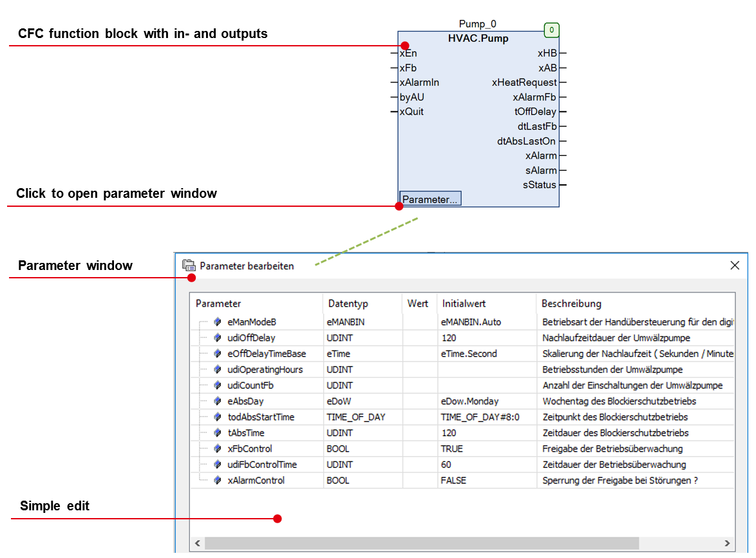The image size is (756, 558).
Task: Click the Beschreibung column header
Action: click(571, 303)
